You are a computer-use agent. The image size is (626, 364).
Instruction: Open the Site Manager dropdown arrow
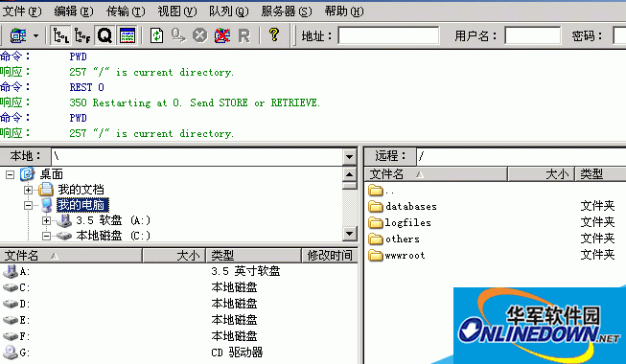pos(35,36)
